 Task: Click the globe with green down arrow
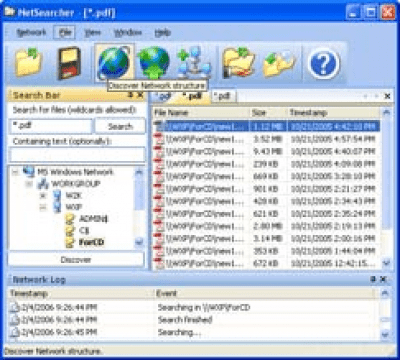click(153, 63)
